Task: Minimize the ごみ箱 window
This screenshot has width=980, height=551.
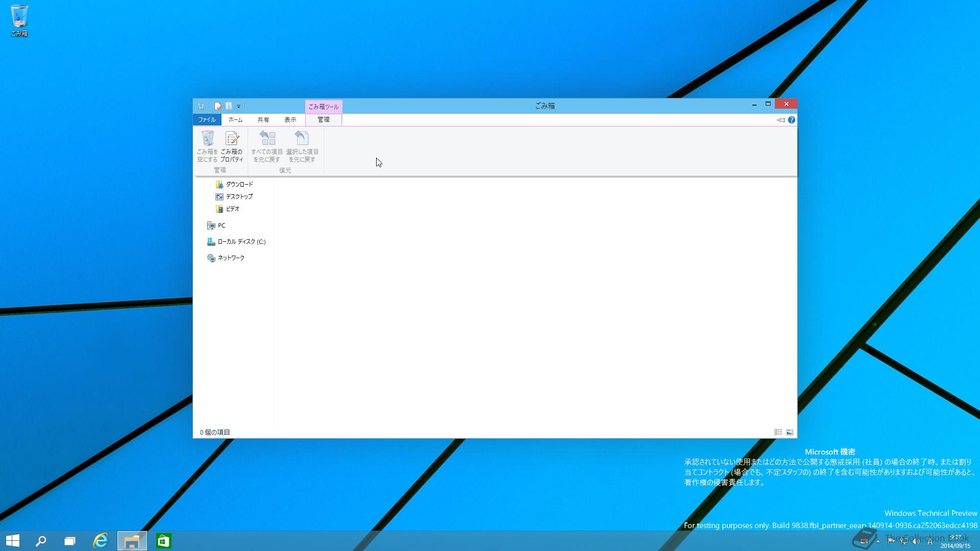Action: [x=754, y=104]
